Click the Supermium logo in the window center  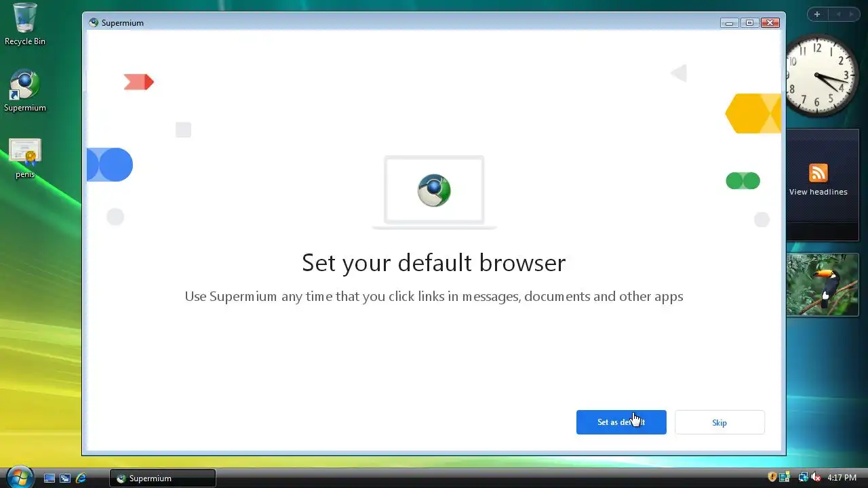click(x=434, y=190)
